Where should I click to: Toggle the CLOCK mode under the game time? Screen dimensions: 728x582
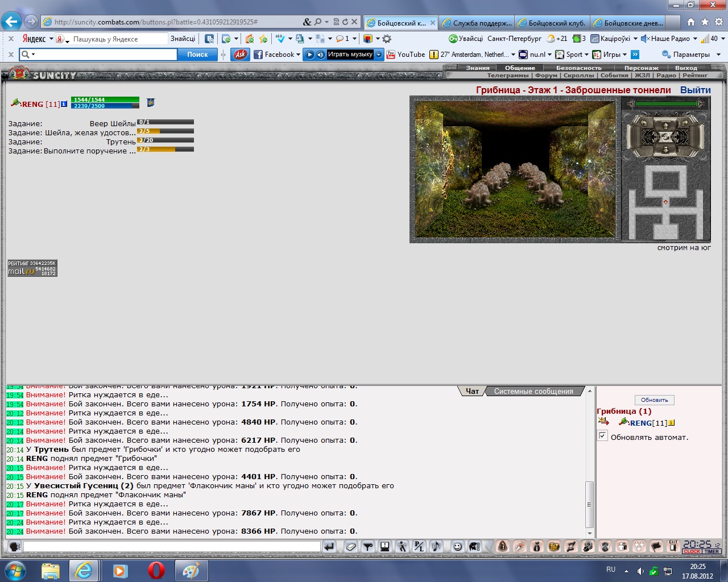(692, 551)
